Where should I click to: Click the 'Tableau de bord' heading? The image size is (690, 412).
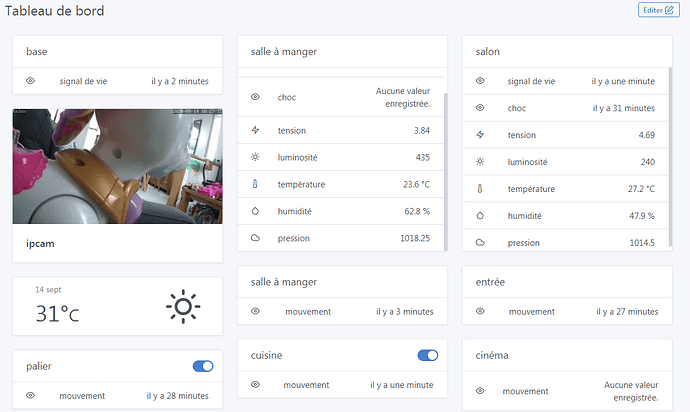coord(55,11)
